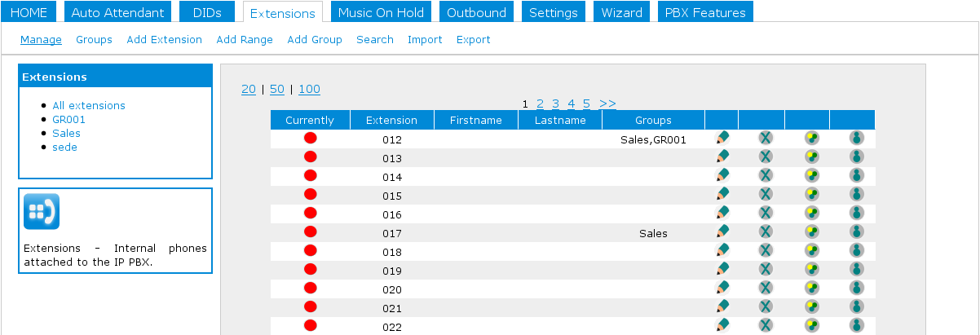Filter by the Sales group in the sidebar
Screen dimensions: 980x335
click(66, 133)
